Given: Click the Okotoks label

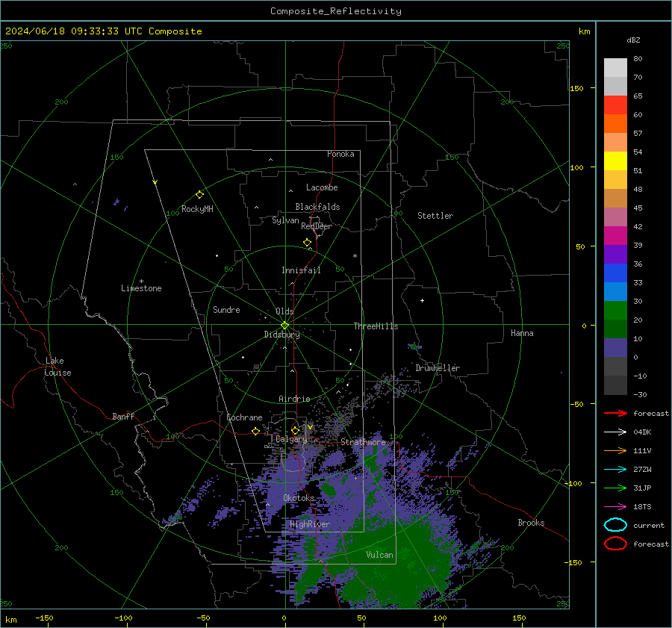Looking at the screenshot, I should [299, 498].
